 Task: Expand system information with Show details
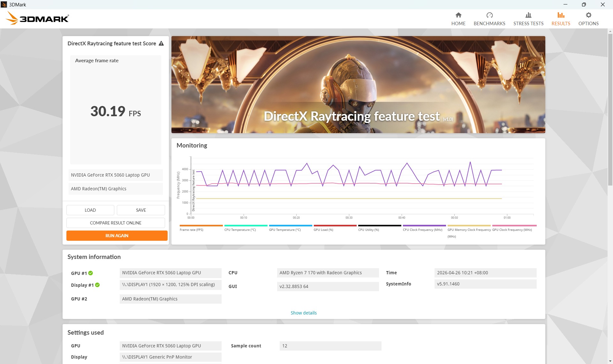304,313
